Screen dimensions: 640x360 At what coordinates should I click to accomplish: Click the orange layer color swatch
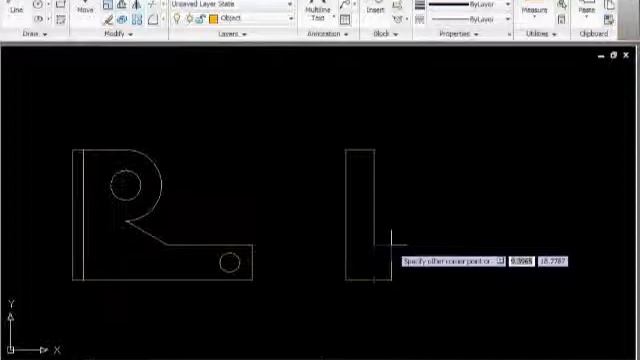(213, 19)
